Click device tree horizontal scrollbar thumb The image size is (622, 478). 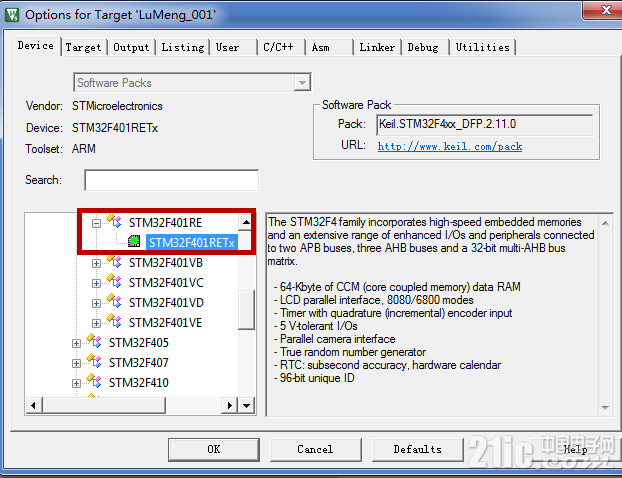click(x=104, y=405)
